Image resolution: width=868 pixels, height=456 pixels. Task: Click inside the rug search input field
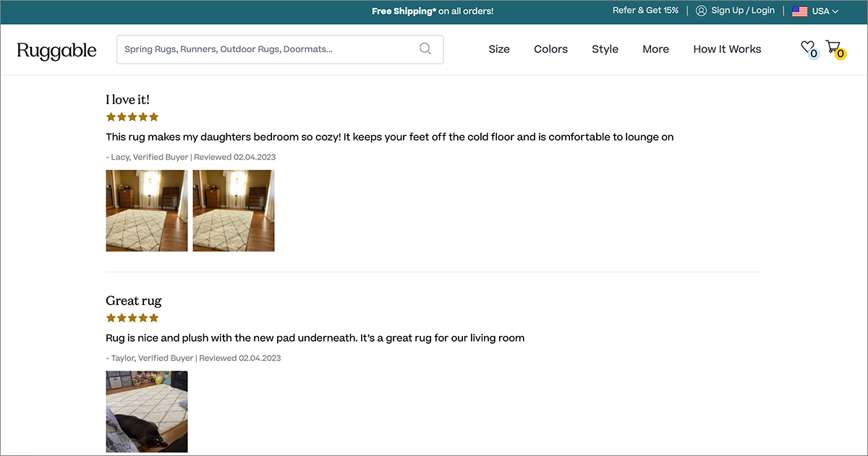[x=260, y=48]
